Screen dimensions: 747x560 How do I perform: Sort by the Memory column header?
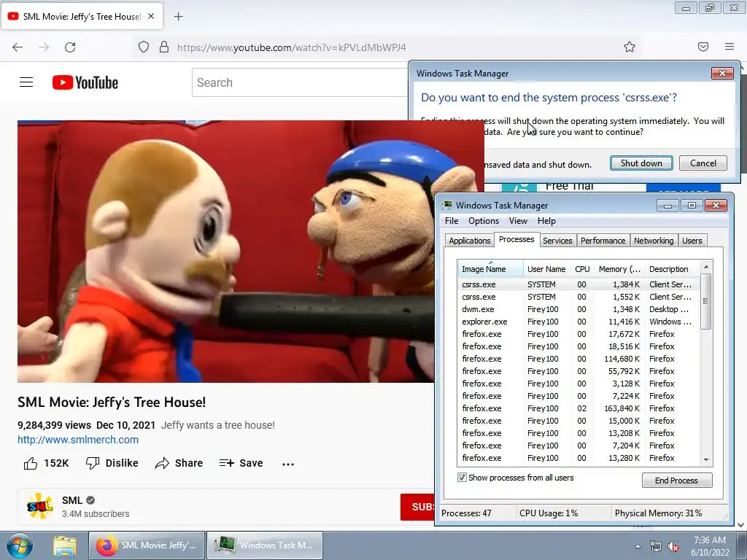pyautogui.click(x=619, y=269)
